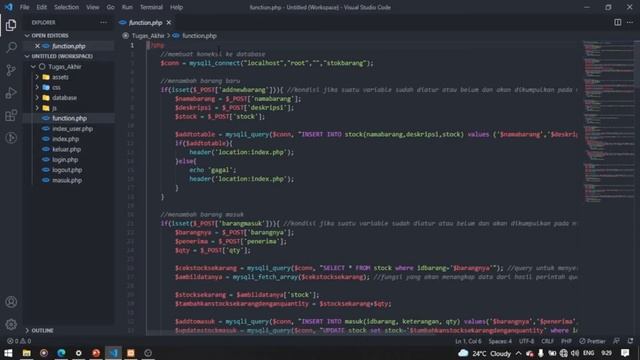Open the Go menu
This screenshot has width=640, height=360.
[x=111, y=7]
